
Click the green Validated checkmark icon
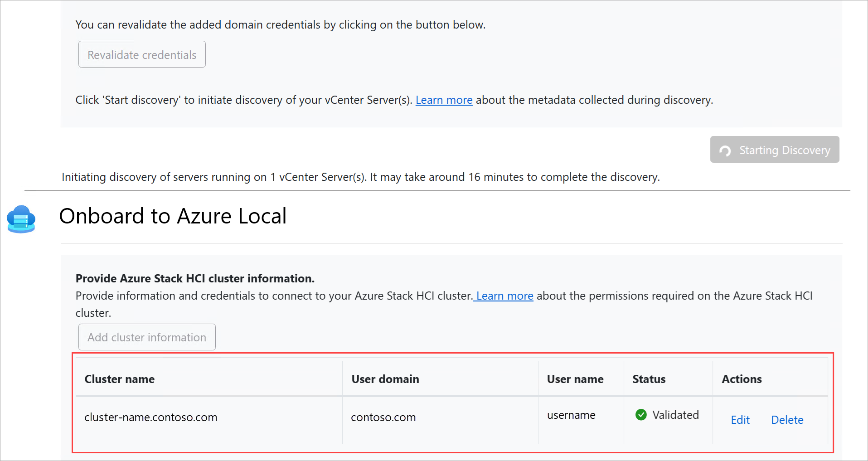point(641,414)
